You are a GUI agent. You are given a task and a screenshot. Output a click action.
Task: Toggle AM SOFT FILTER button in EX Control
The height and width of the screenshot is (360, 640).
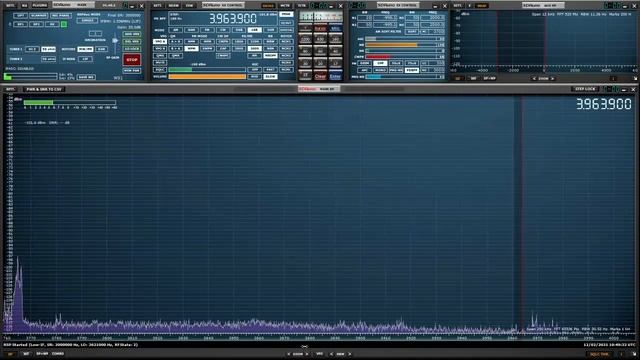click(x=412, y=31)
